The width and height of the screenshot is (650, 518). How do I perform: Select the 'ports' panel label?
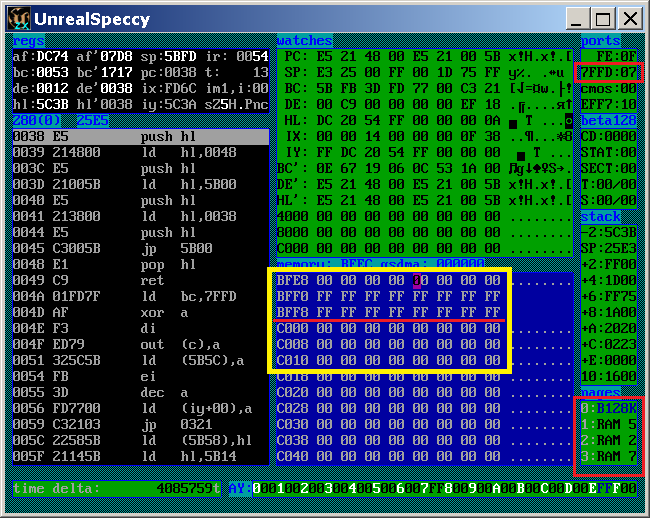point(600,41)
